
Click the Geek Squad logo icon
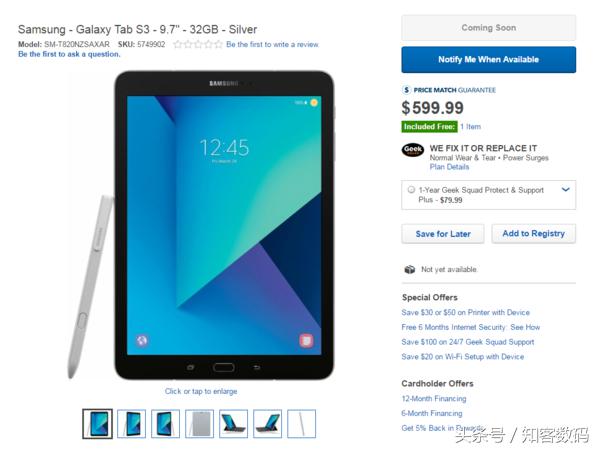point(412,150)
